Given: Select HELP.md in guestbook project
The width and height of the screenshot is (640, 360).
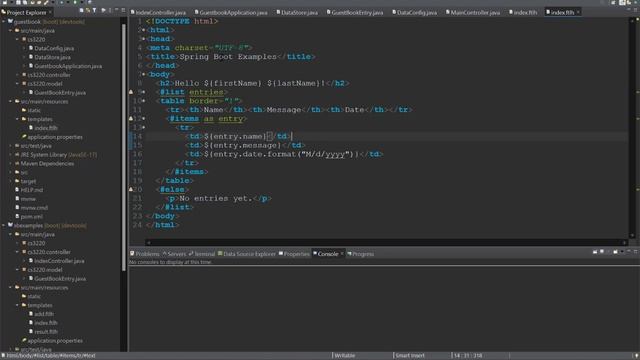Looking at the screenshot, I should tap(31, 190).
